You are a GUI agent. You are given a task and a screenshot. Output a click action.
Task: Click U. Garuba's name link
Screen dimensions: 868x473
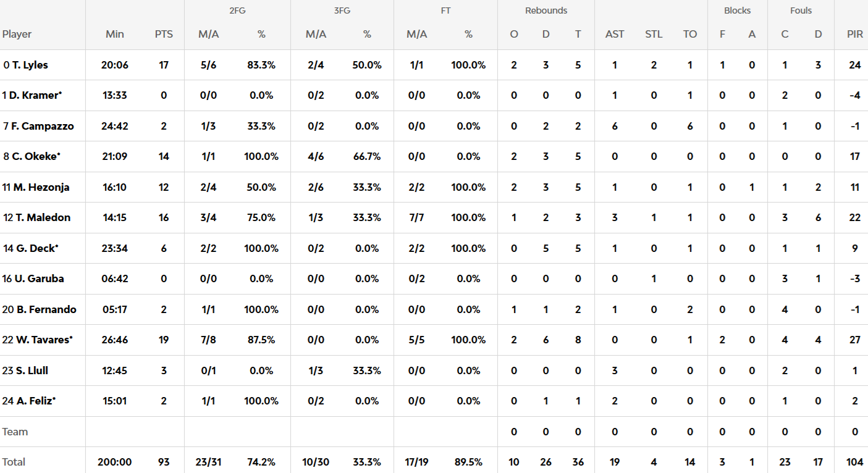click(x=40, y=278)
